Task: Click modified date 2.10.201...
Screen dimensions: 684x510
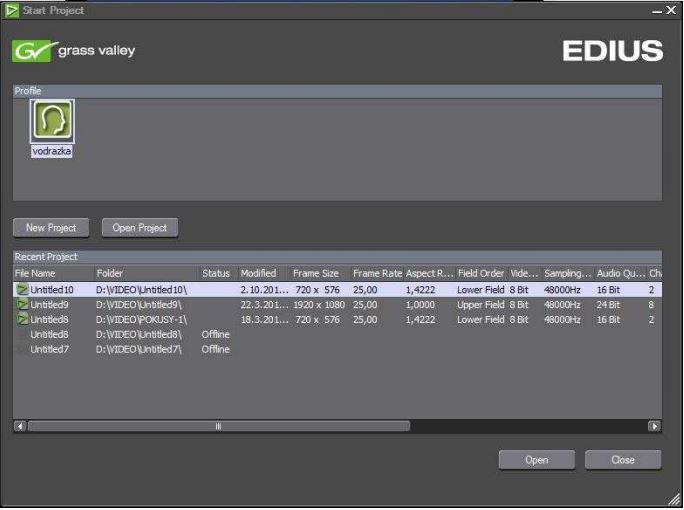Action: pyautogui.click(x=264, y=290)
